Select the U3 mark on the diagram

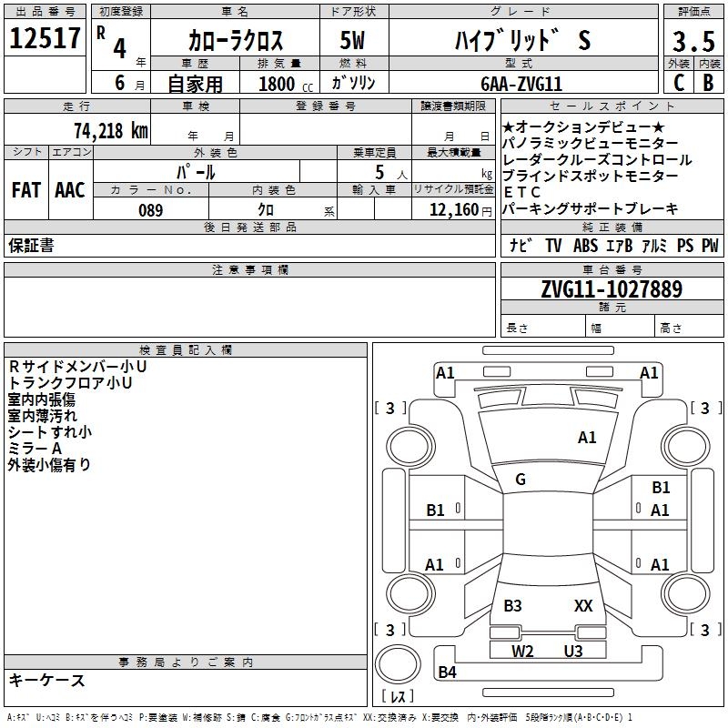tap(573, 652)
